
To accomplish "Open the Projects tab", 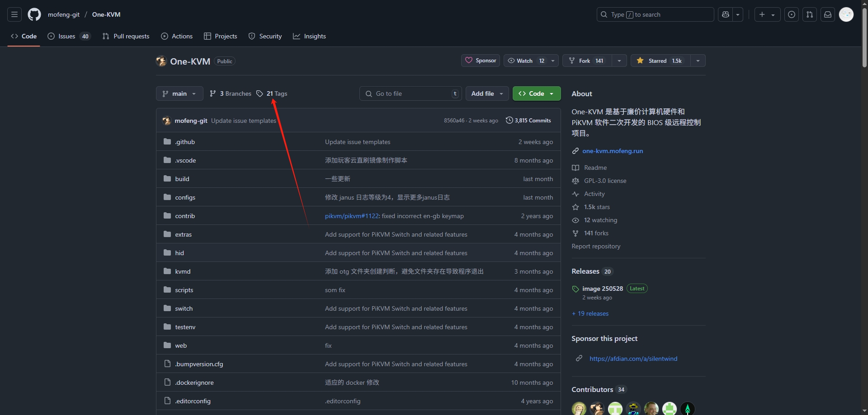I will [x=221, y=36].
